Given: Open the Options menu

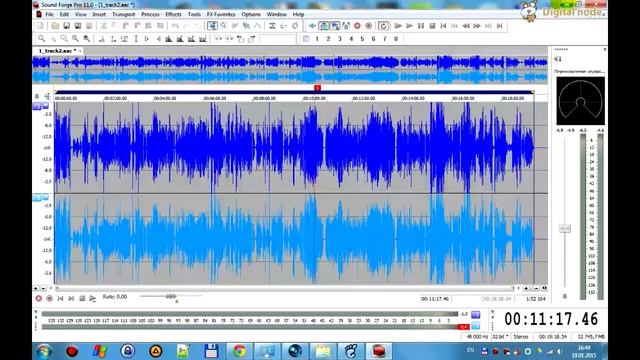Looking at the screenshot, I should 251,14.
